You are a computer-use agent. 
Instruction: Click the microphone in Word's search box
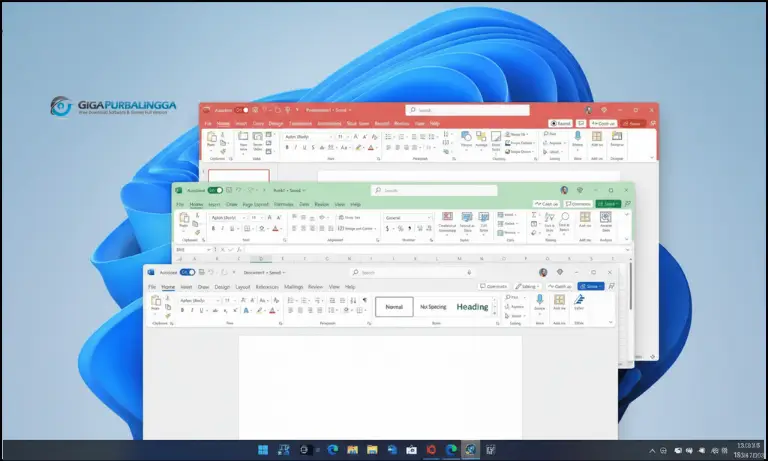click(469, 272)
